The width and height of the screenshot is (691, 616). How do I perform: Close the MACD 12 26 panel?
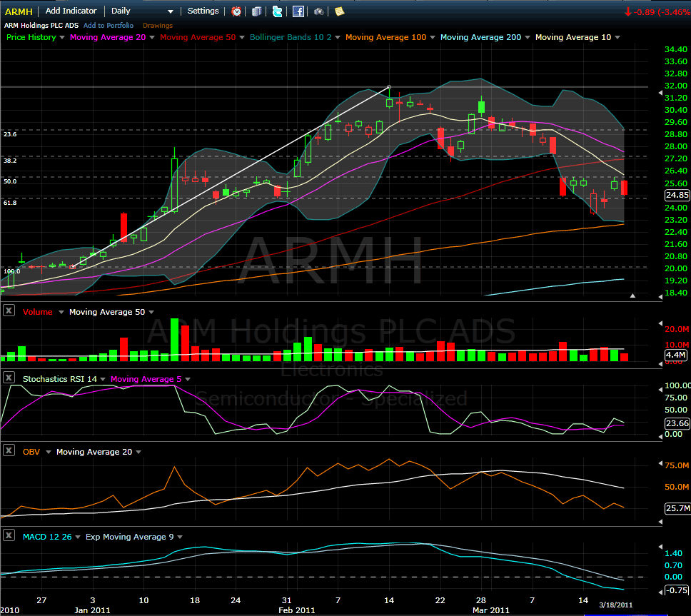(x=9, y=535)
